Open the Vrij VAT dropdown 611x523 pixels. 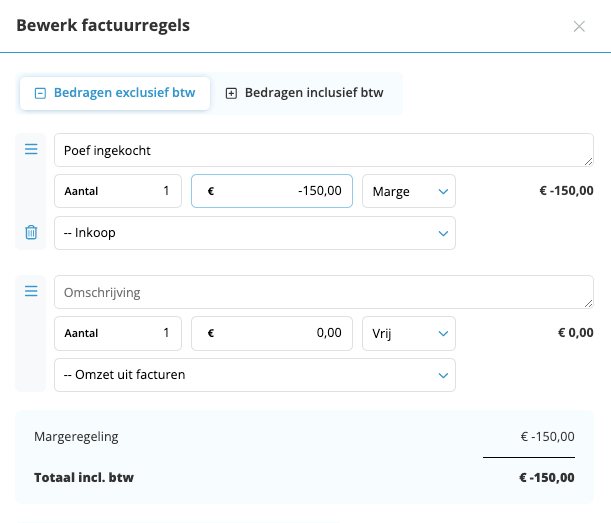[409, 333]
